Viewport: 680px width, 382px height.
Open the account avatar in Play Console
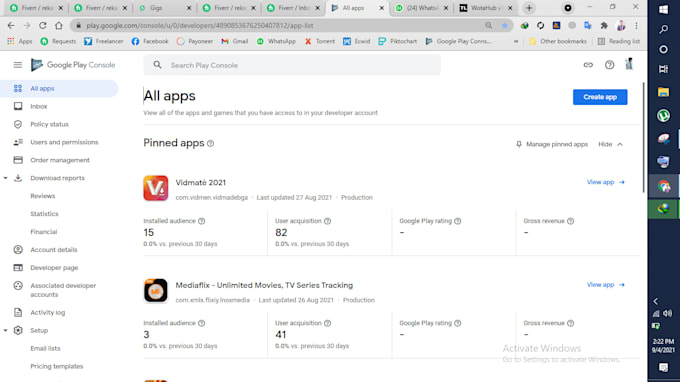point(629,64)
